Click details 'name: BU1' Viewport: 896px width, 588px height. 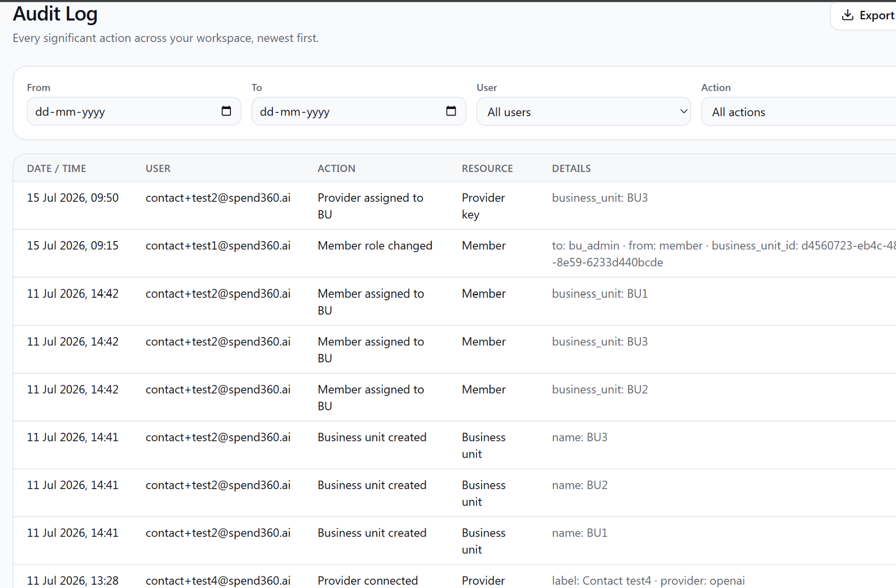[x=580, y=533]
